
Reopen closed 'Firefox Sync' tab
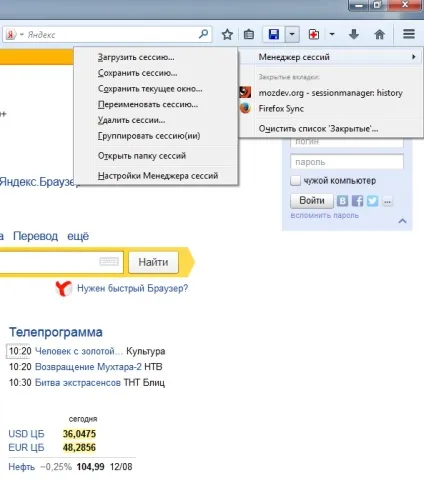click(x=331, y=109)
